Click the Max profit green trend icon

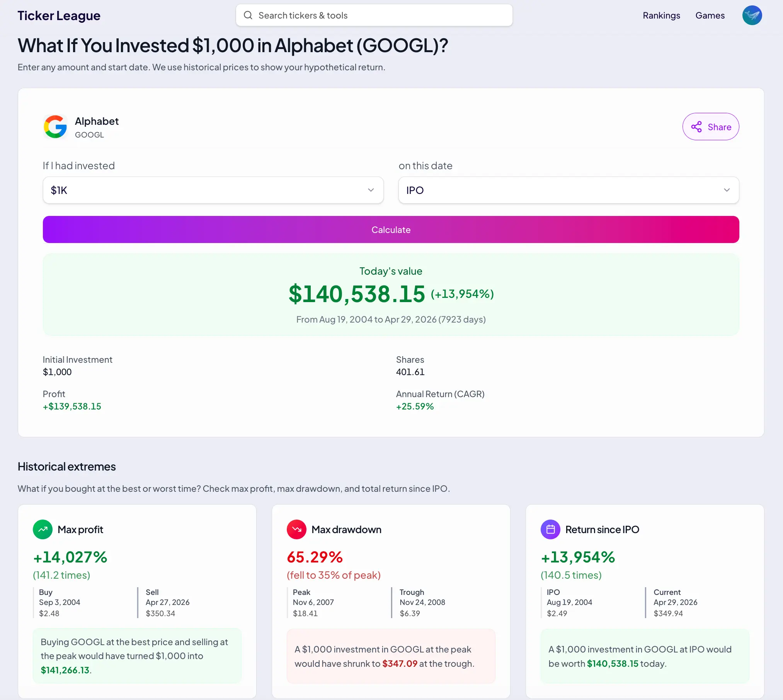(43, 529)
